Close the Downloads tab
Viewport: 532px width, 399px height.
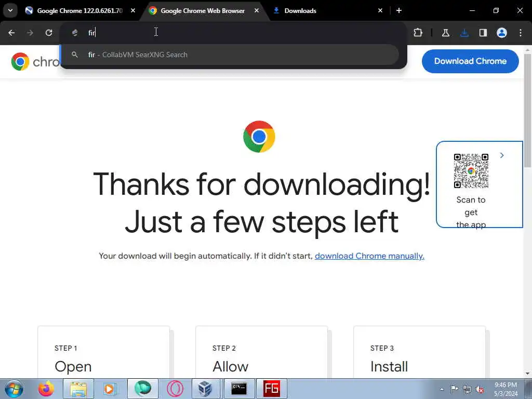pyautogui.click(x=380, y=10)
